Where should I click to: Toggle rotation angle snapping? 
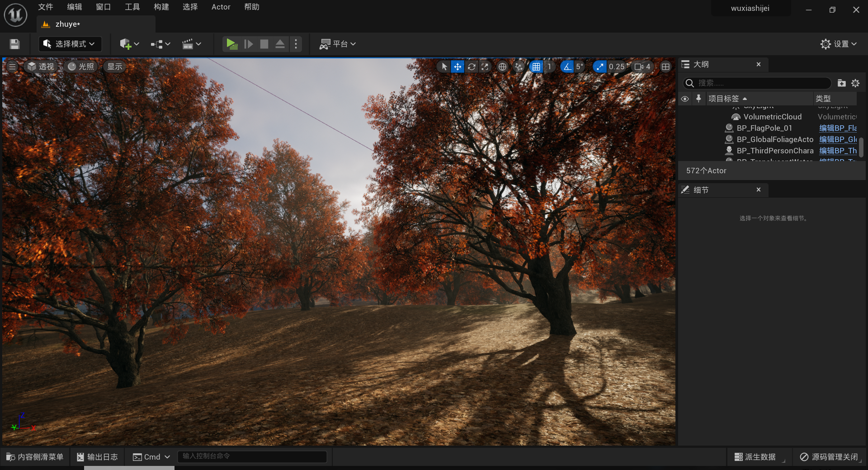(567, 66)
